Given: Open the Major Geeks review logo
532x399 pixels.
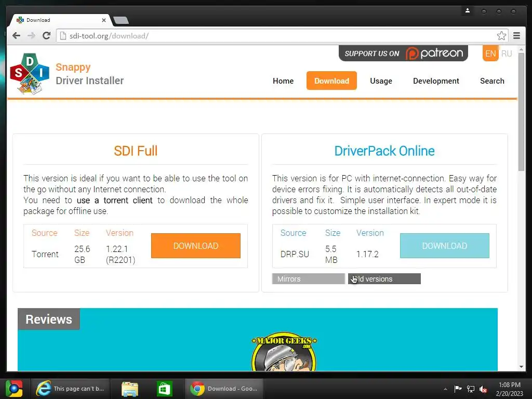Looking at the screenshot, I should pos(284,351).
